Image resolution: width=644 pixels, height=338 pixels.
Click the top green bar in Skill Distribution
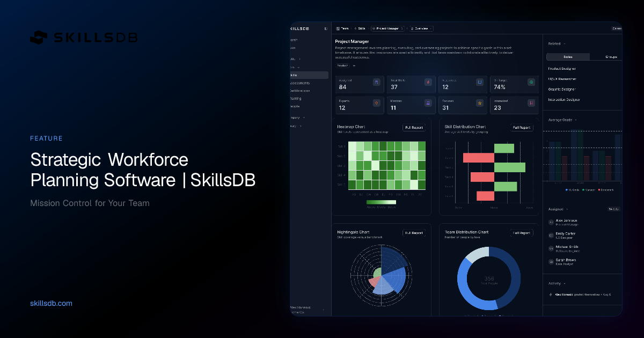(504, 148)
